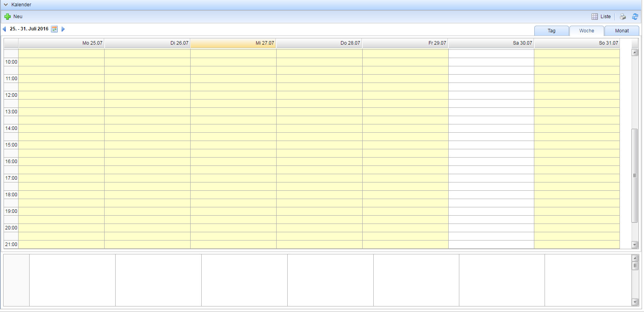The width and height of the screenshot is (644, 312).
Task: Click the 20:00 time label
Action: (x=11, y=228)
